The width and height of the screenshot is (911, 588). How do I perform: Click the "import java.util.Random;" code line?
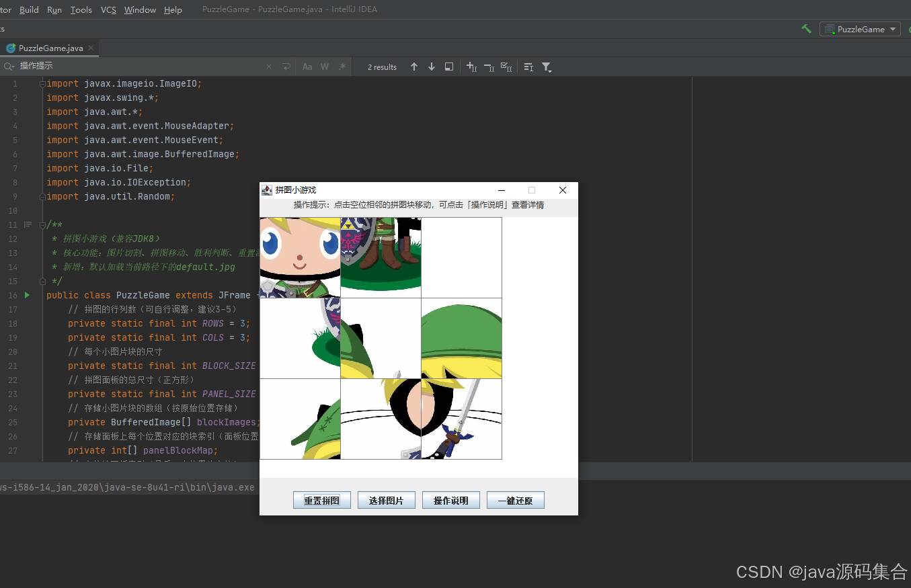click(x=110, y=196)
